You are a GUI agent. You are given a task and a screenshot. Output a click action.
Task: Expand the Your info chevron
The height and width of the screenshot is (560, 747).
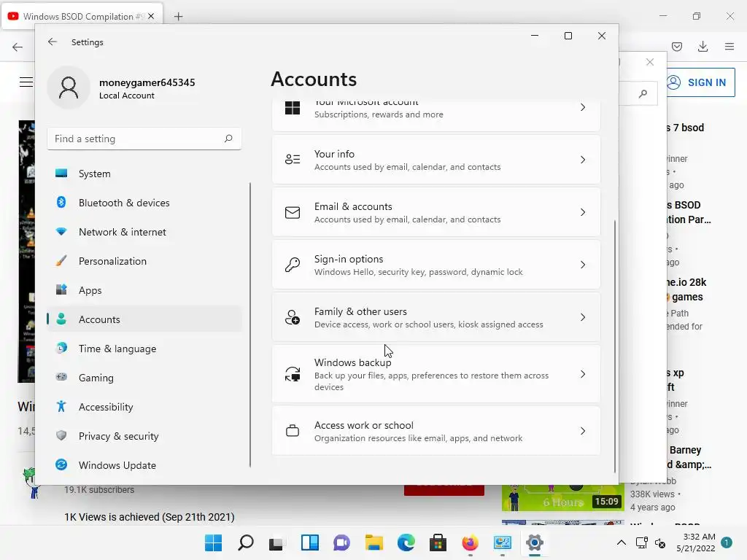pyautogui.click(x=583, y=160)
